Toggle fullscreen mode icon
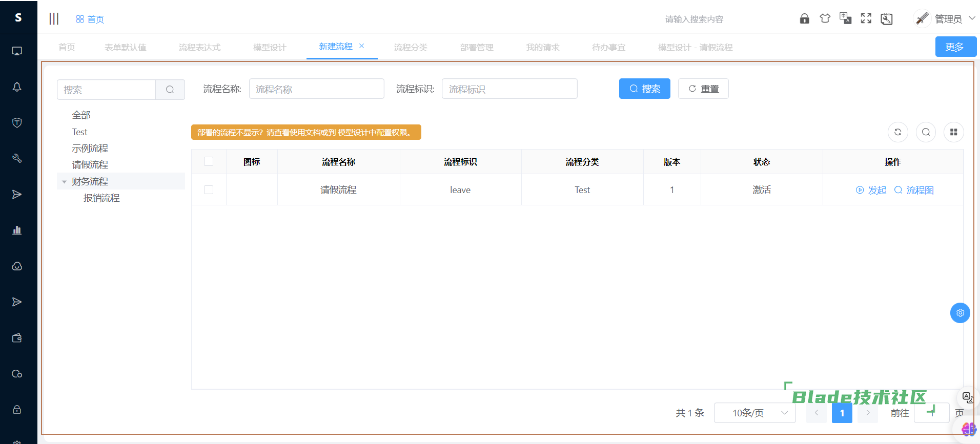The width and height of the screenshot is (980, 444). (866, 19)
